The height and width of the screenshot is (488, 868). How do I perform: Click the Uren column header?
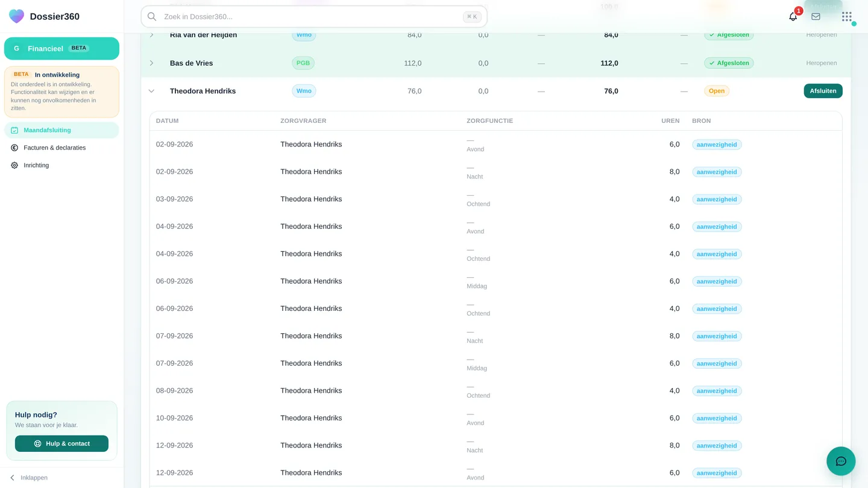pos(670,120)
